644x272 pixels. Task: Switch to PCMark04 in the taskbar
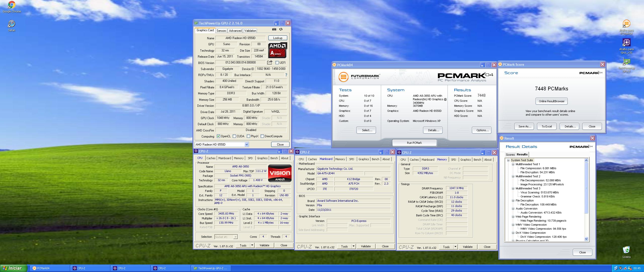[x=50, y=268]
